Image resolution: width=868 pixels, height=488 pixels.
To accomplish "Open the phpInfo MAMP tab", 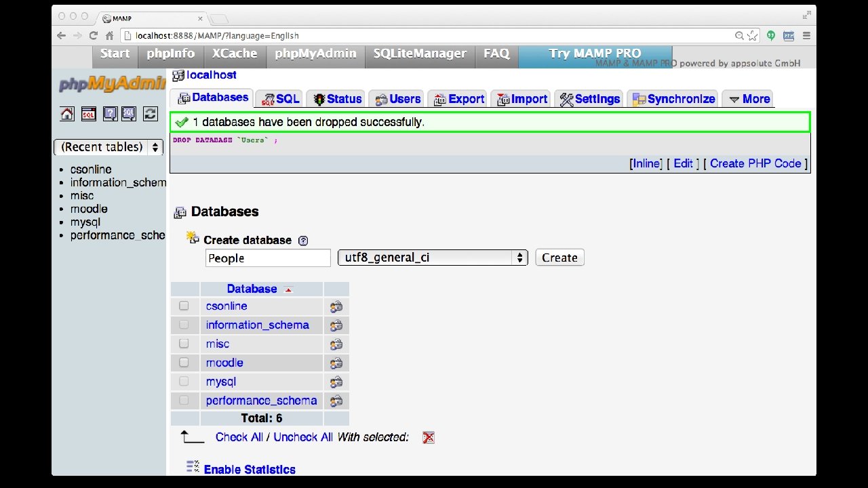I will pyautogui.click(x=171, y=54).
